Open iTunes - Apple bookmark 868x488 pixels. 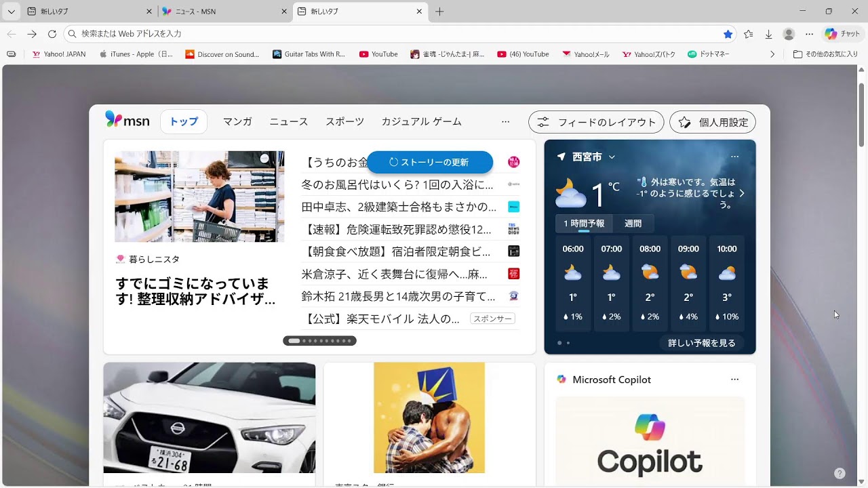pyautogui.click(x=136, y=54)
